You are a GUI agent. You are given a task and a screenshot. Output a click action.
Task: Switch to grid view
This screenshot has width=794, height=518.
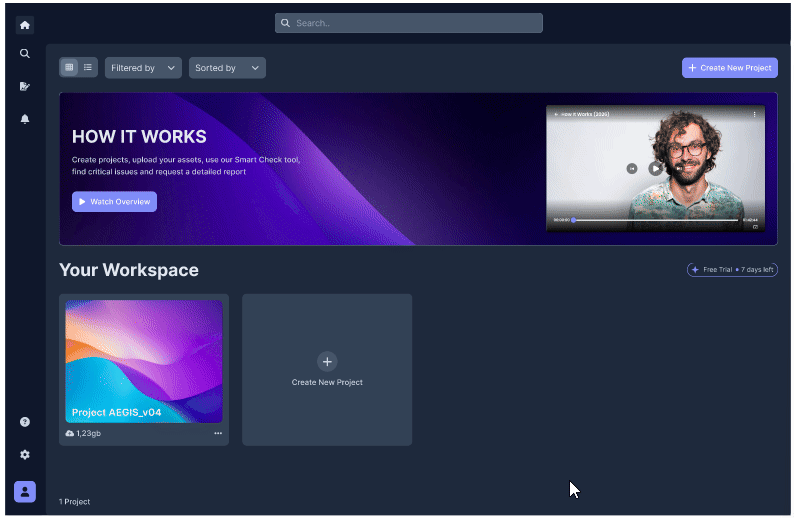point(69,67)
